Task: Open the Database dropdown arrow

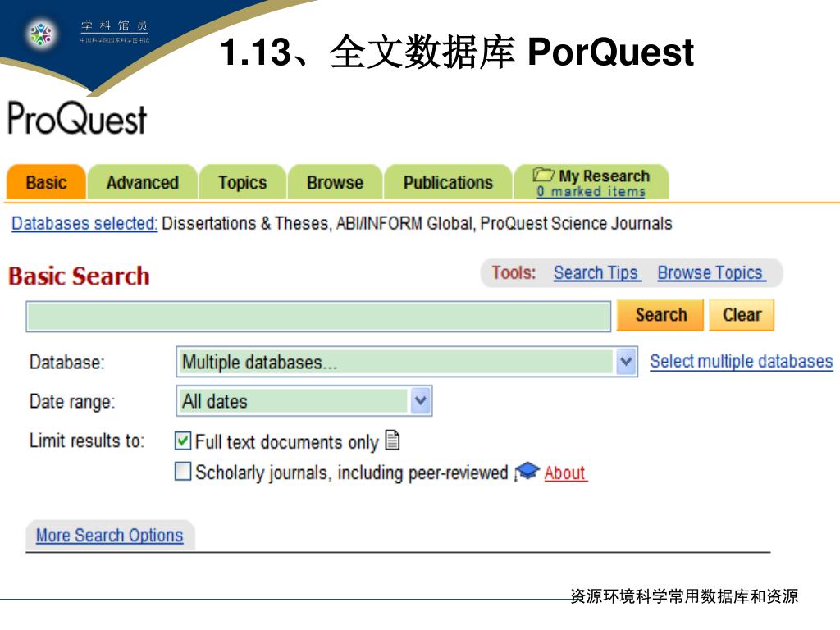Action: 625,362
